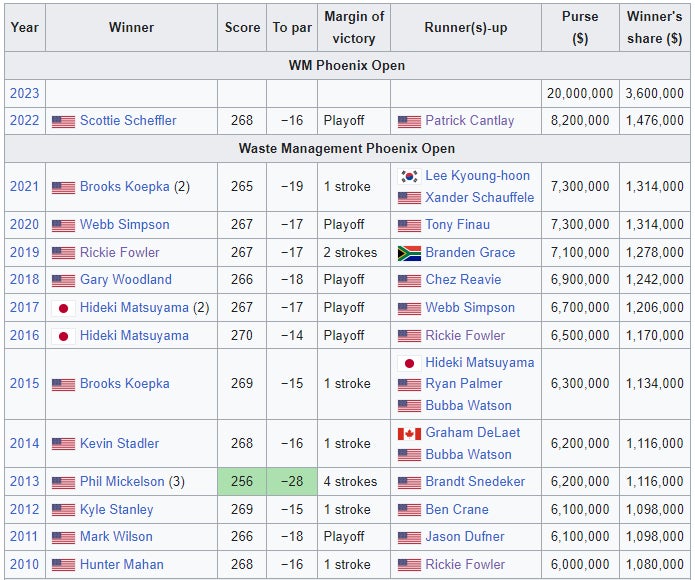Go to the 2013 tournament year link
The width and height of the screenshot is (695, 580).
pyautogui.click(x=24, y=482)
